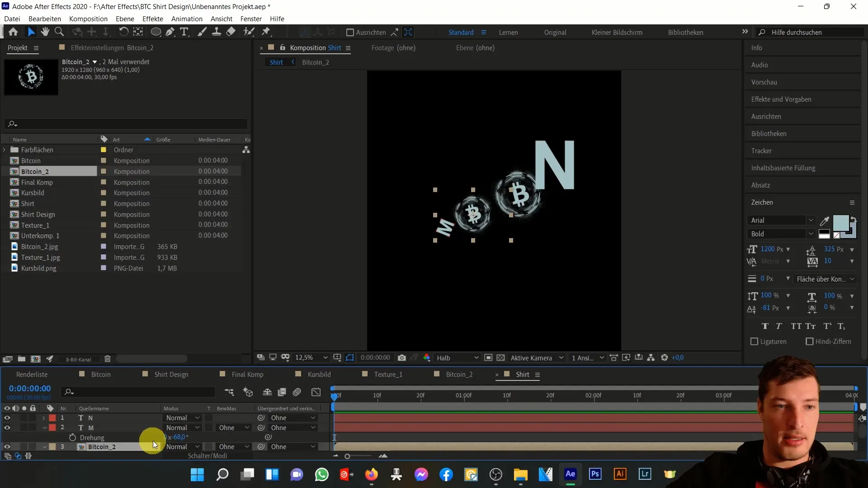
Task: Click the Render Queue panel icon
Action: point(32,374)
